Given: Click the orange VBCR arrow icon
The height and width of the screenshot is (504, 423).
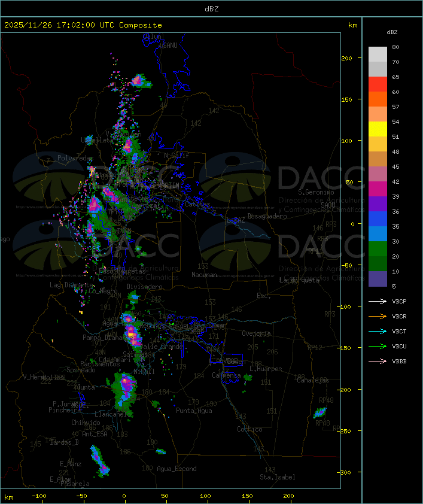Looking at the screenshot, I should pos(378,316).
